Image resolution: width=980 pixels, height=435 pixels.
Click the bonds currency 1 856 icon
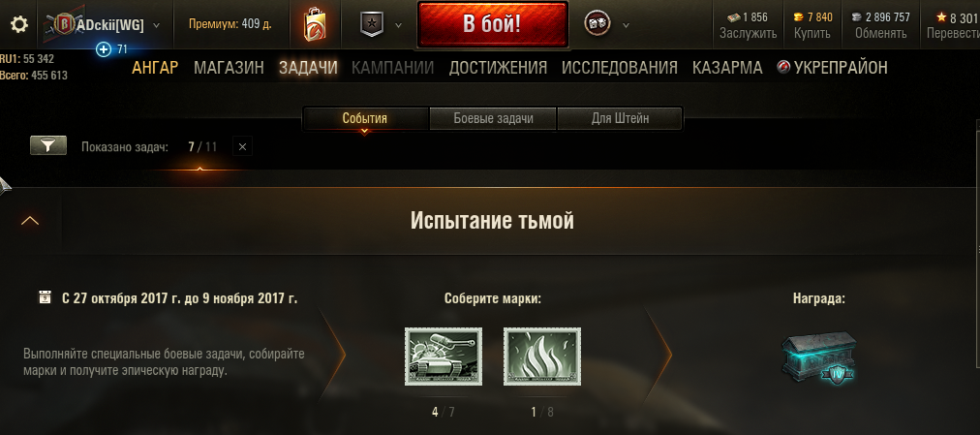[x=734, y=16]
